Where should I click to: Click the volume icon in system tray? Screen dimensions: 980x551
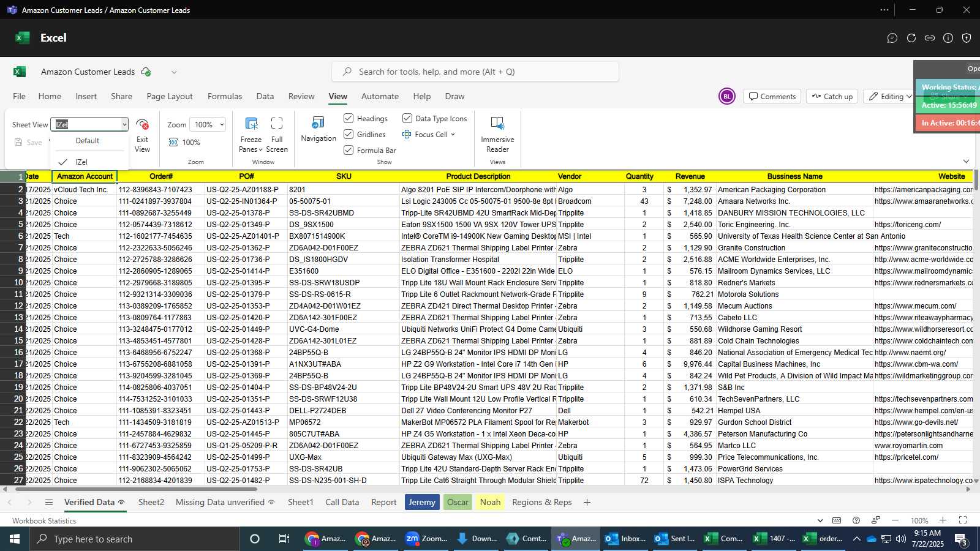click(x=900, y=539)
